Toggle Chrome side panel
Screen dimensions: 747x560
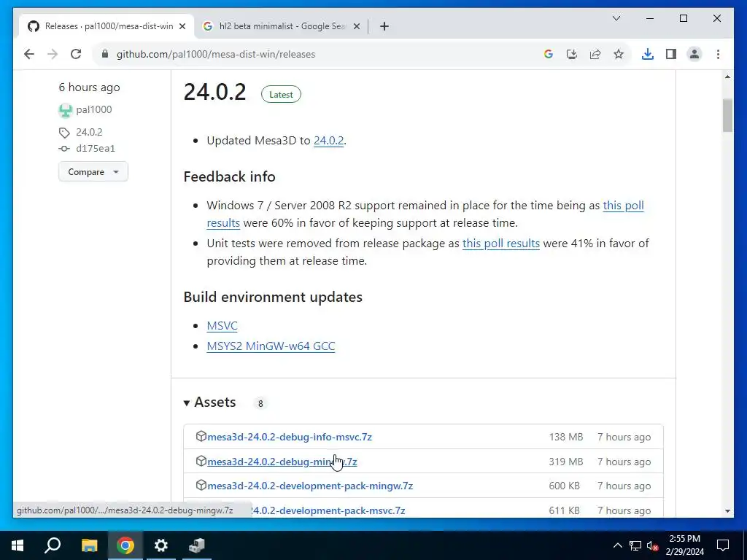(671, 54)
